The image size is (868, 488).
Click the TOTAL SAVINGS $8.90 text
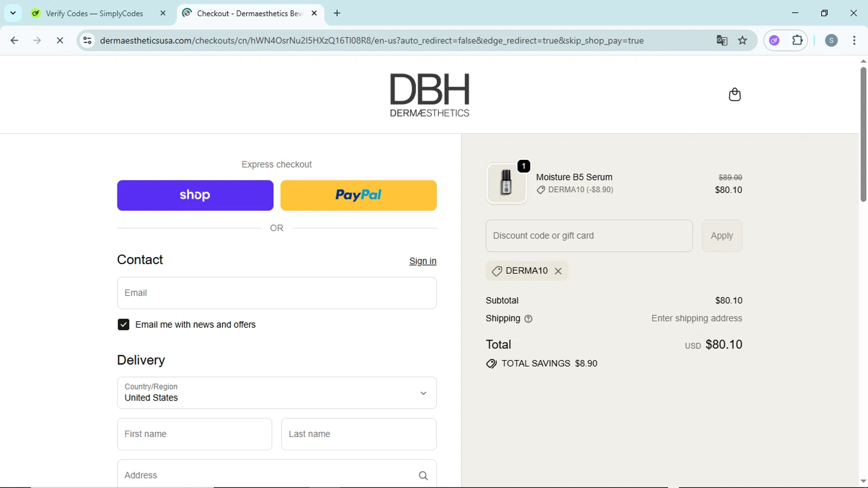click(x=549, y=364)
